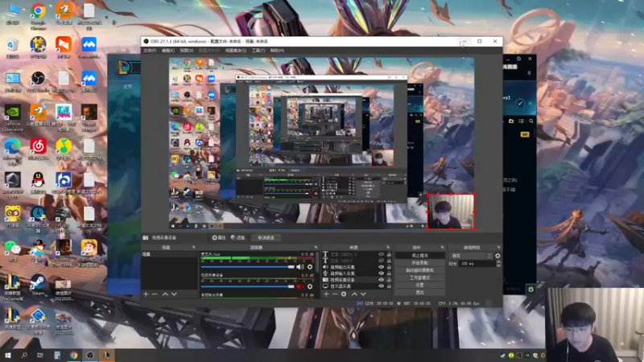This screenshot has width=644, height=362.
Task: Lock the 视频采集设备 source
Action: pos(389,279)
